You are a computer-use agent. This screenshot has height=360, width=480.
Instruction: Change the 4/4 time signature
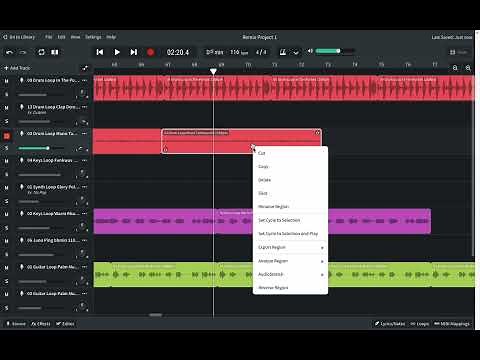tap(261, 52)
